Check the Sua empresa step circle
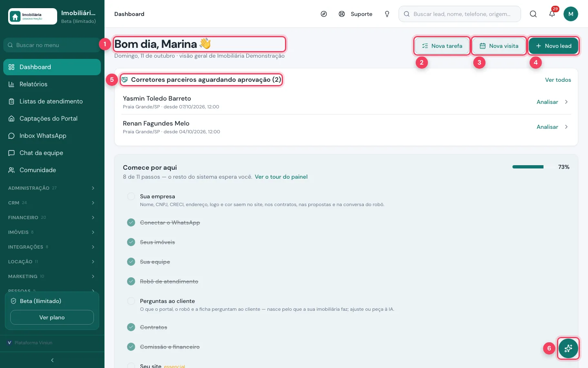 coord(131,196)
